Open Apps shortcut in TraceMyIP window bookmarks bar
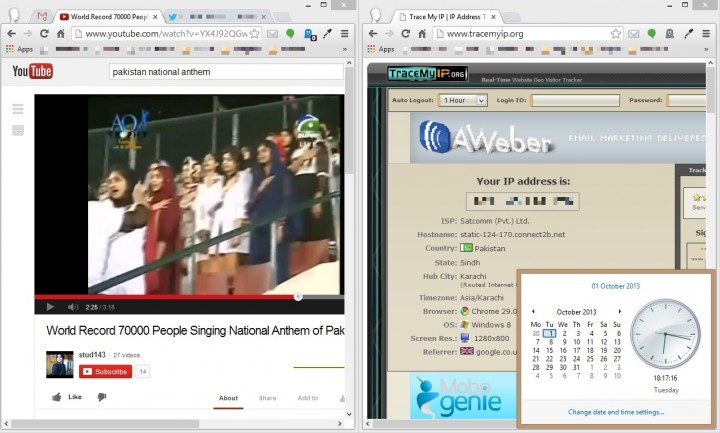Viewport: 720px width, 433px height. point(381,49)
